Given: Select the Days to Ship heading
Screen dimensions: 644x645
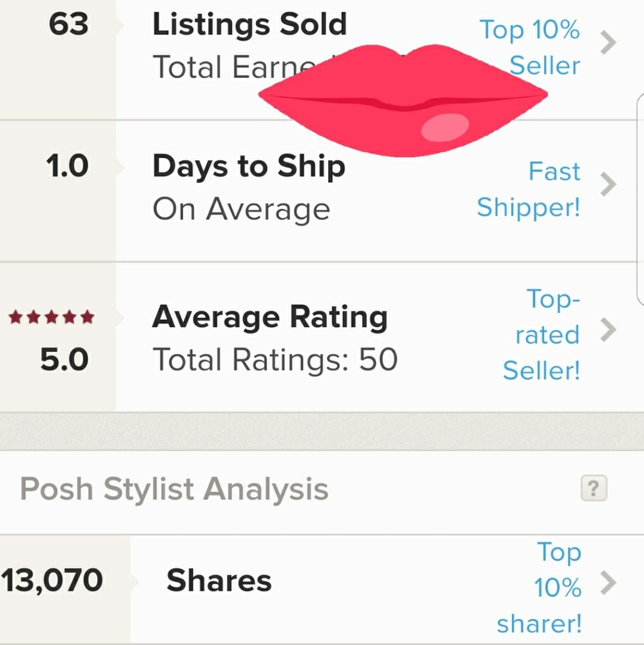Looking at the screenshot, I should point(249,168).
